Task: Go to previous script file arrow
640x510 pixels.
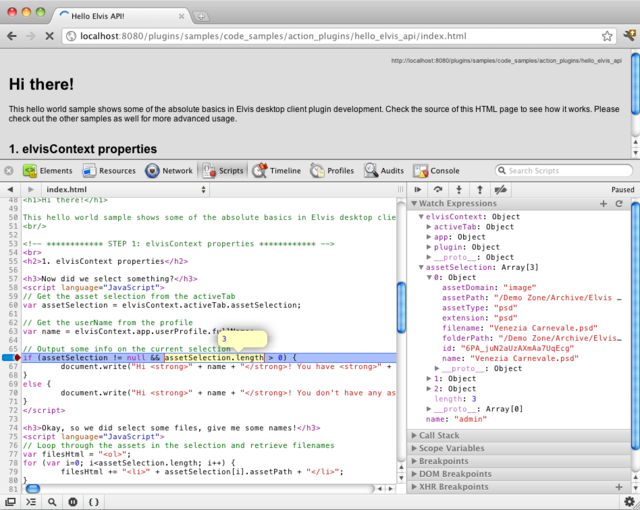Action: [x=10, y=189]
